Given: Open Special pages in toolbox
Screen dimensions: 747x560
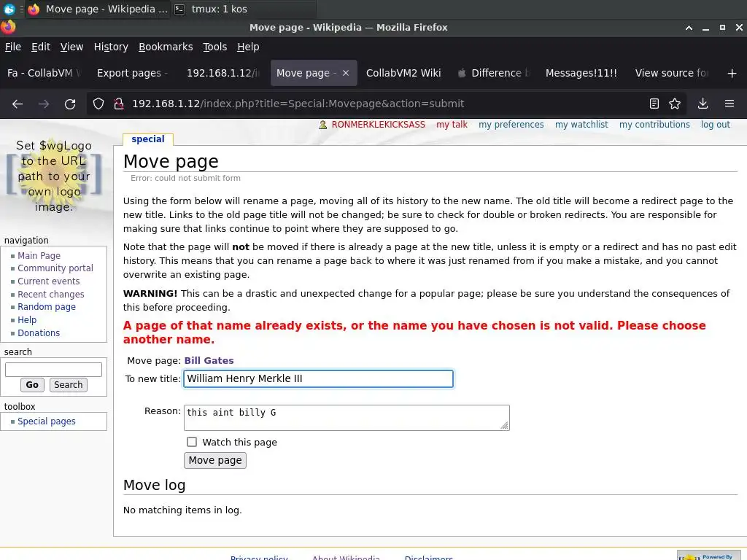Looking at the screenshot, I should [x=47, y=421].
